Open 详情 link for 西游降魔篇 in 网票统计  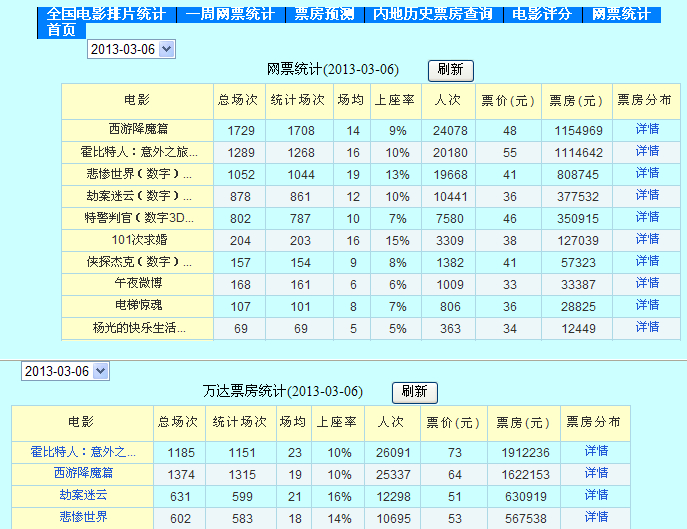click(647, 129)
